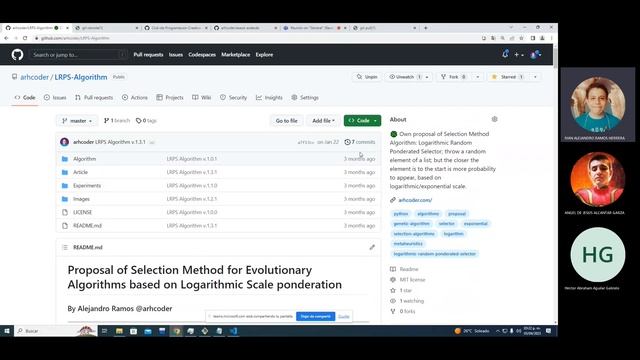Image resolution: width=640 pixels, height=360 pixels.
Task: Expand the Fork options arrow
Action: coord(478,77)
